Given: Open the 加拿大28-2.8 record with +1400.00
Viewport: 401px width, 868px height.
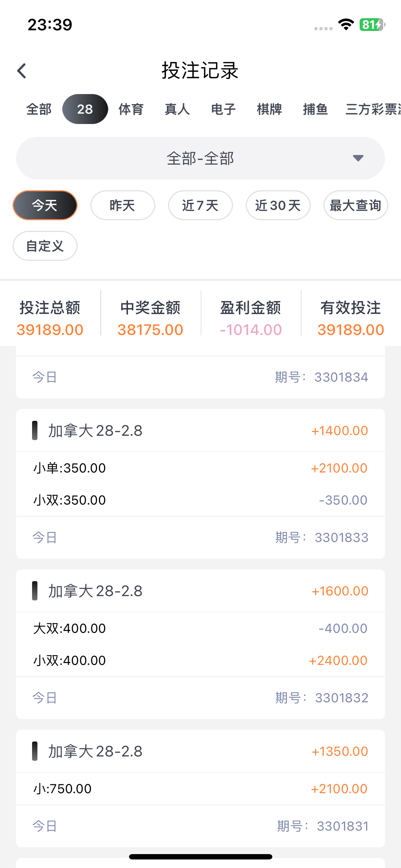Looking at the screenshot, I should 200,431.
